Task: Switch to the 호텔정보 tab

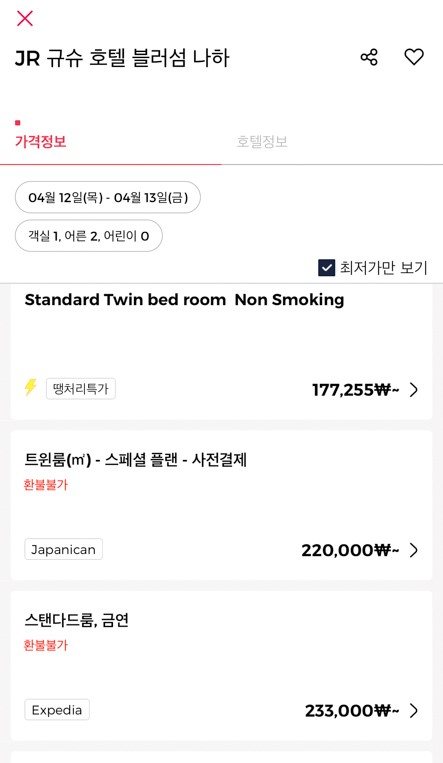Action: point(262,142)
